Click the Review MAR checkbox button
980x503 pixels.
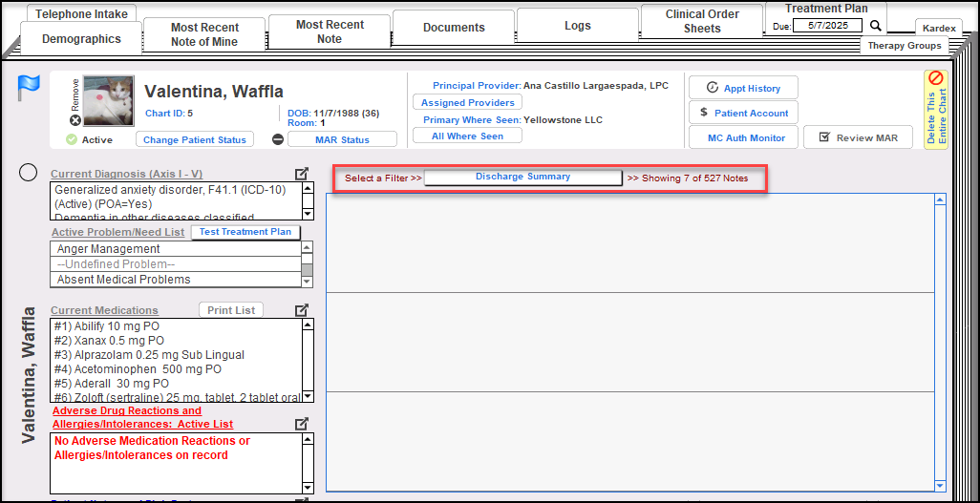pyautogui.click(x=857, y=137)
